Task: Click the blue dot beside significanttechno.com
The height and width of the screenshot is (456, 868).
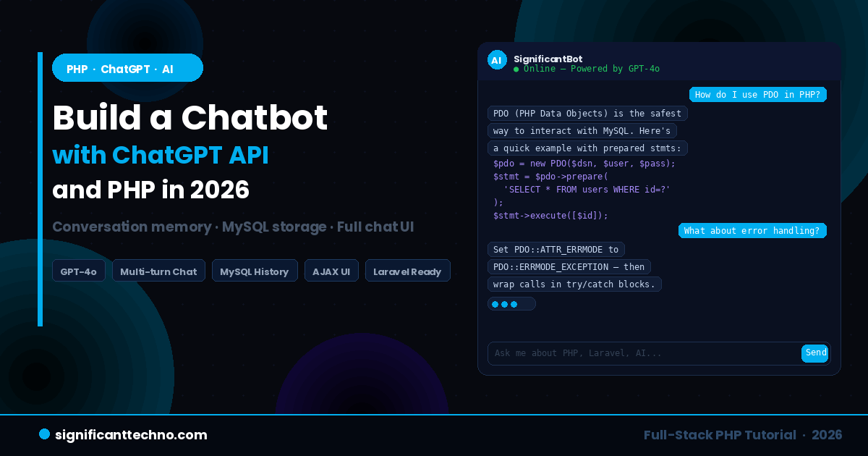Action: click(44, 434)
